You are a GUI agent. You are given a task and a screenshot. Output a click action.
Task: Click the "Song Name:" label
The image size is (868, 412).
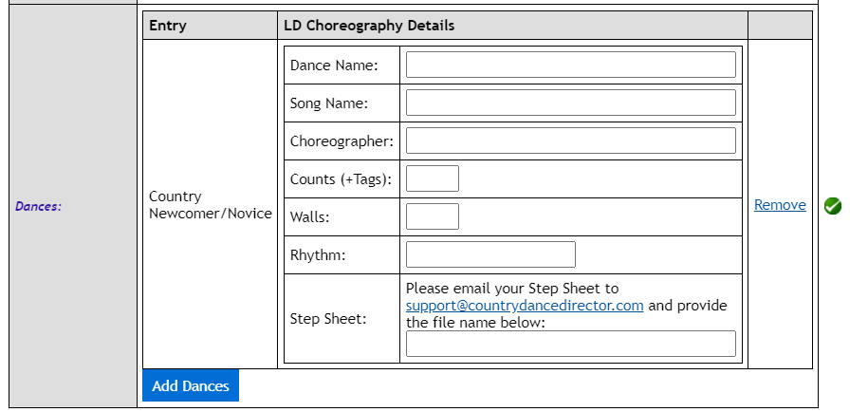coord(329,103)
